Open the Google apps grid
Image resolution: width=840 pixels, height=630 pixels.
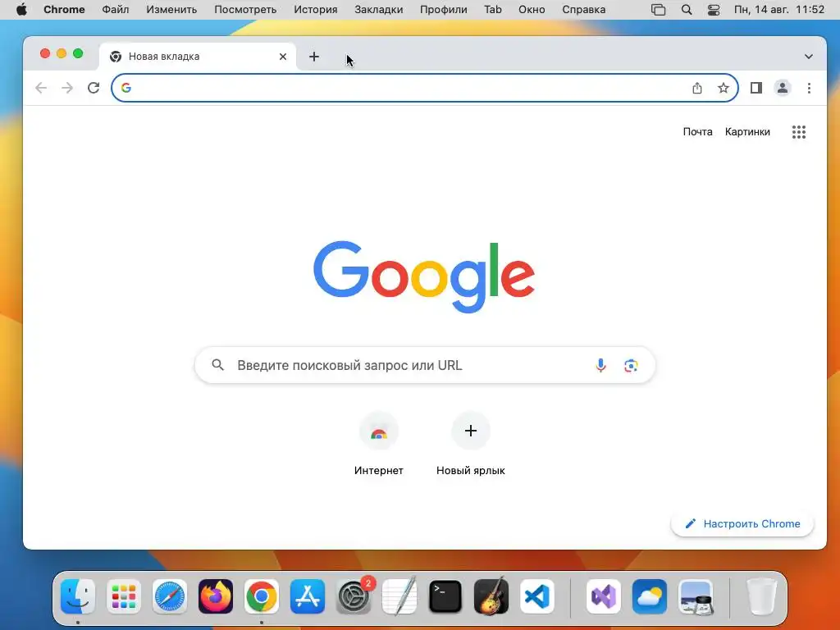pyautogui.click(x=799, y=132)
